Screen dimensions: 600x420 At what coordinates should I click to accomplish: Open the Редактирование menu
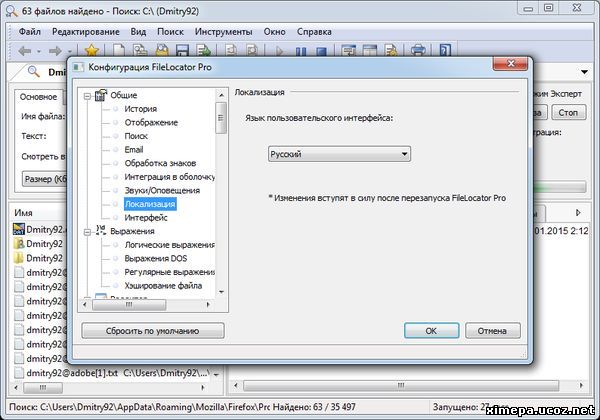[88, 31]
